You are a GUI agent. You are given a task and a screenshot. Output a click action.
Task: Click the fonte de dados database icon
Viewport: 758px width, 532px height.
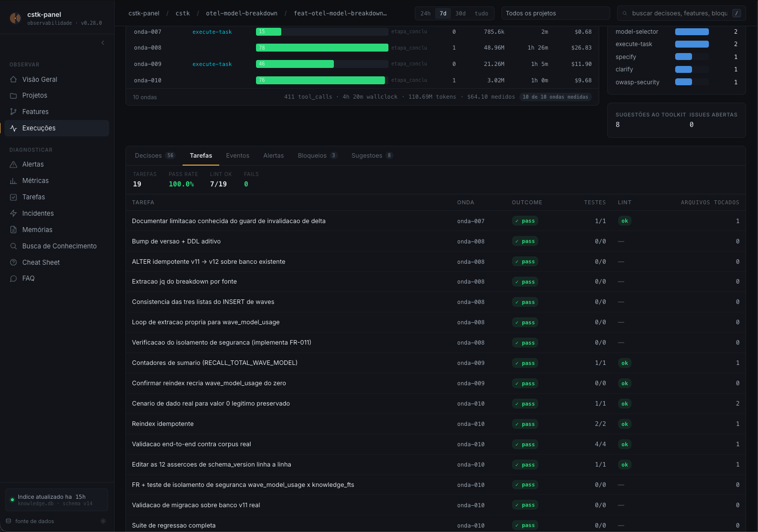(x=8, y=521)
